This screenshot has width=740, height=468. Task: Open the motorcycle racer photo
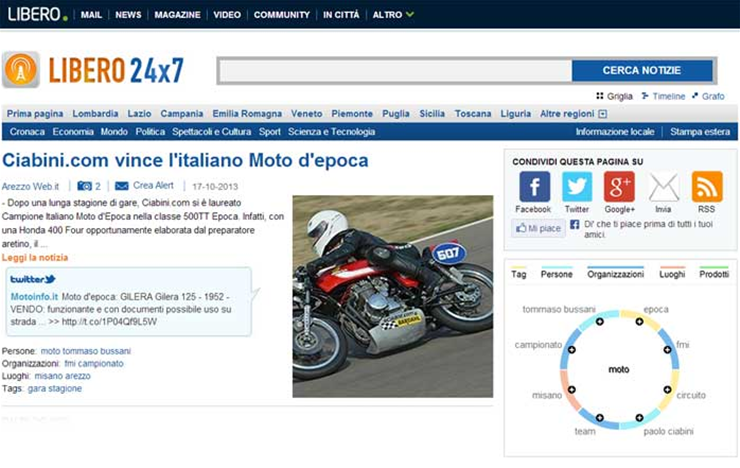pyautogui.click(x=392, y=296)
